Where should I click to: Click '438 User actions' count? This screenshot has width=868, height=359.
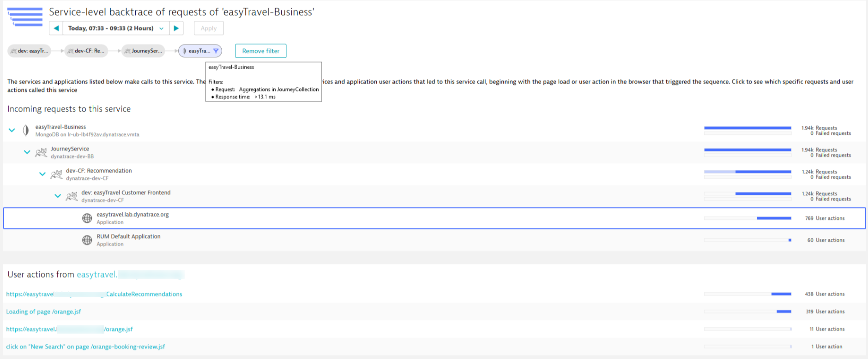[825, 294]
